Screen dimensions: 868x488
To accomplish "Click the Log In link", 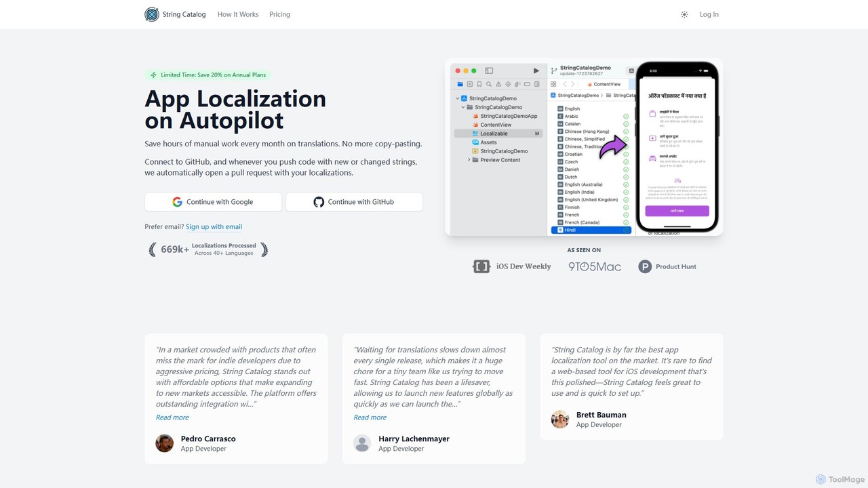I will [x=709, y=14].
